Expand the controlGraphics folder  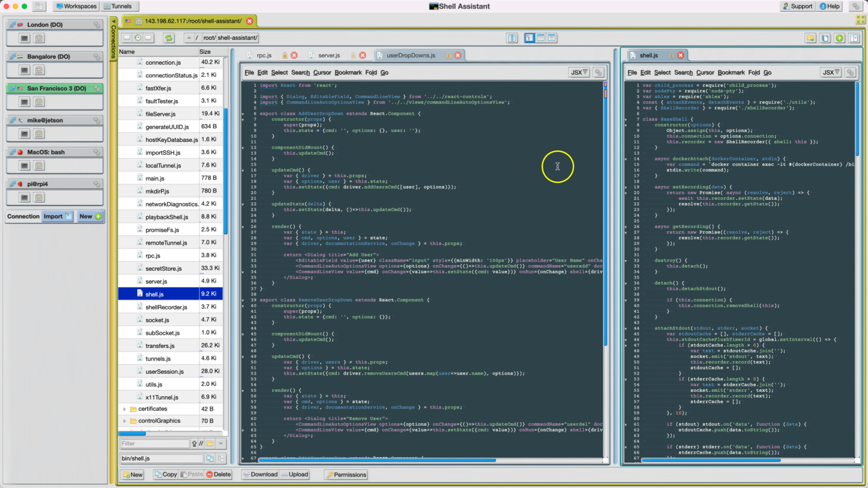click(125, 421)
